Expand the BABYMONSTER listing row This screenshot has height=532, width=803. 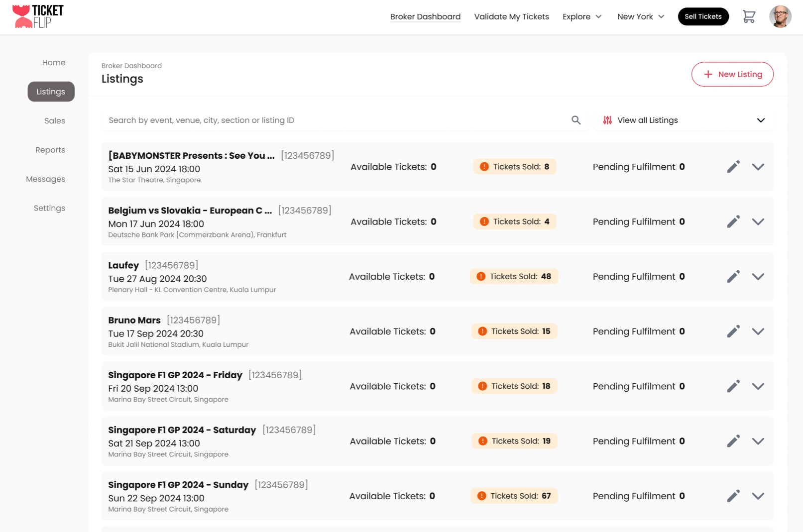pyautogui.click(x=758, y=167)
